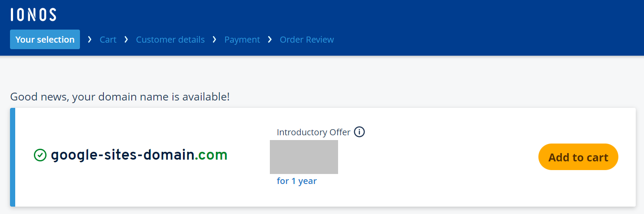This screenshot has height=214, width=644.
Task: Click the blue accent bar on domain card
Action: (x=13, y=157)
